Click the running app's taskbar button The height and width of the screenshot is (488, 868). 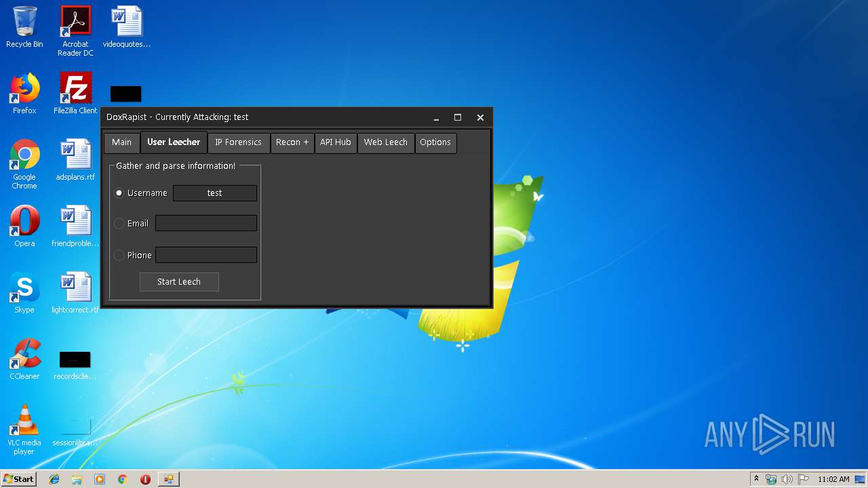coord(168,479)
